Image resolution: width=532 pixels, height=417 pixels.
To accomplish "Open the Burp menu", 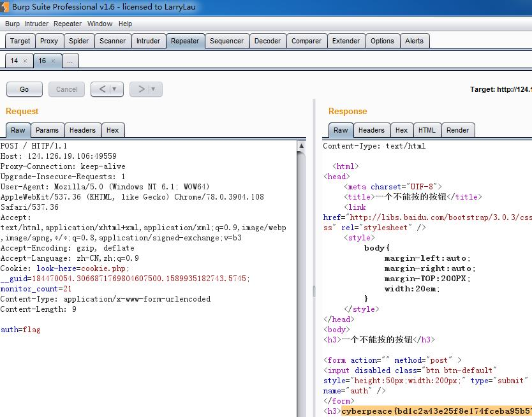I will tap(12, 24).
